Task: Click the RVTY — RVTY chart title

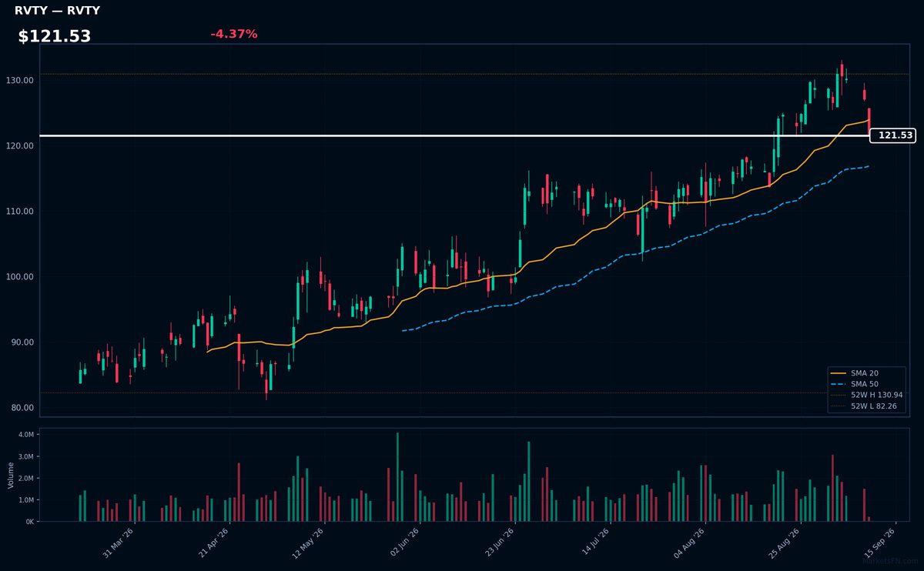Action: tap(57, 11)
